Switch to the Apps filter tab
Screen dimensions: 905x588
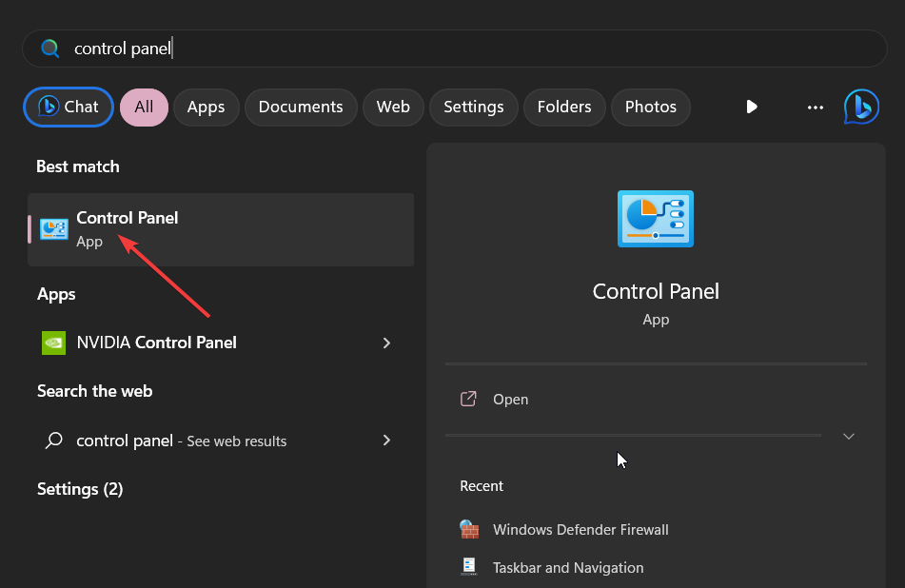[x=207, y=107]
